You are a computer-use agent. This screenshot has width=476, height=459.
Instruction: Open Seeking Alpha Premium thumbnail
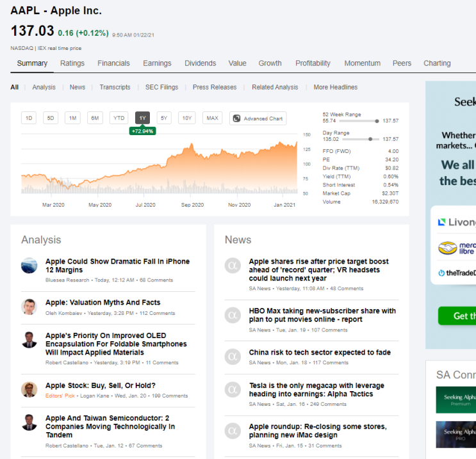coord(456,400)
